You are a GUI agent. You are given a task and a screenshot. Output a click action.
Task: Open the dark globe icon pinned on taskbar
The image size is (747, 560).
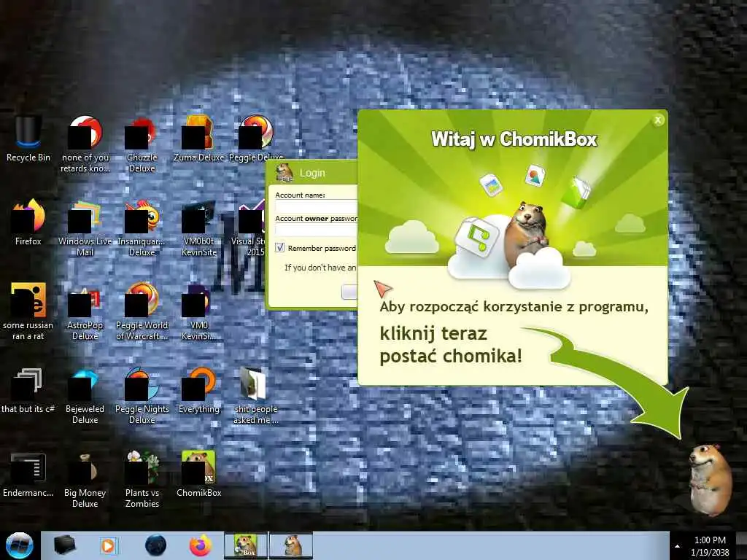coord(155,545)
